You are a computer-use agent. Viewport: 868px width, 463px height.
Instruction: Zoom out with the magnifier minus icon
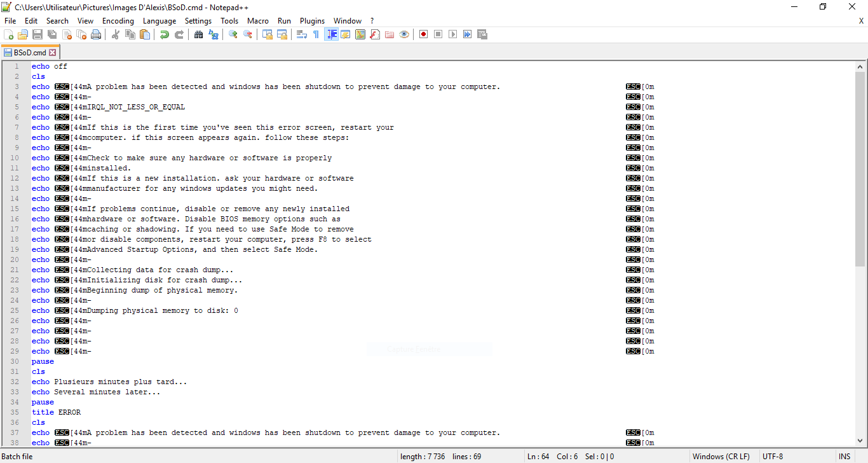coord(248,34)
